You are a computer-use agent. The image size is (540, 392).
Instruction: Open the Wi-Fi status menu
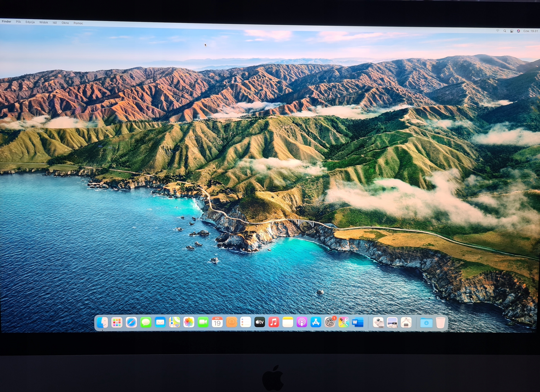point(498,31)
